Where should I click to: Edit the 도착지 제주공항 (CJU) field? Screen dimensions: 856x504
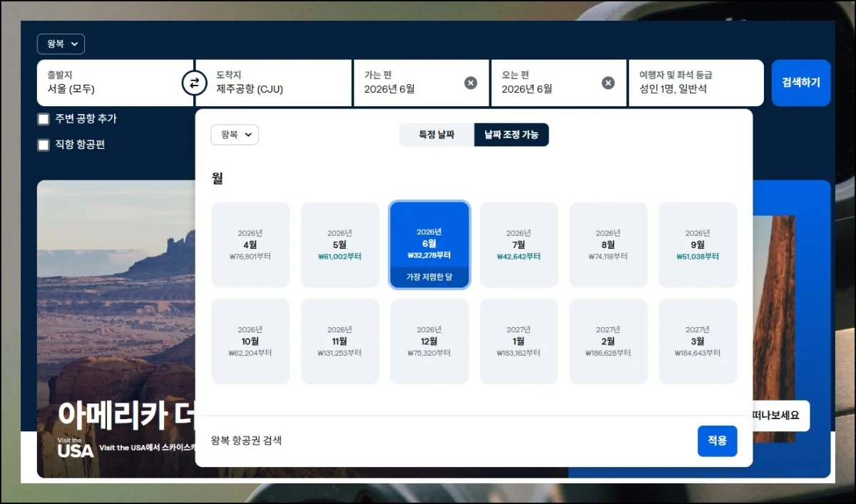coord(278,83)
